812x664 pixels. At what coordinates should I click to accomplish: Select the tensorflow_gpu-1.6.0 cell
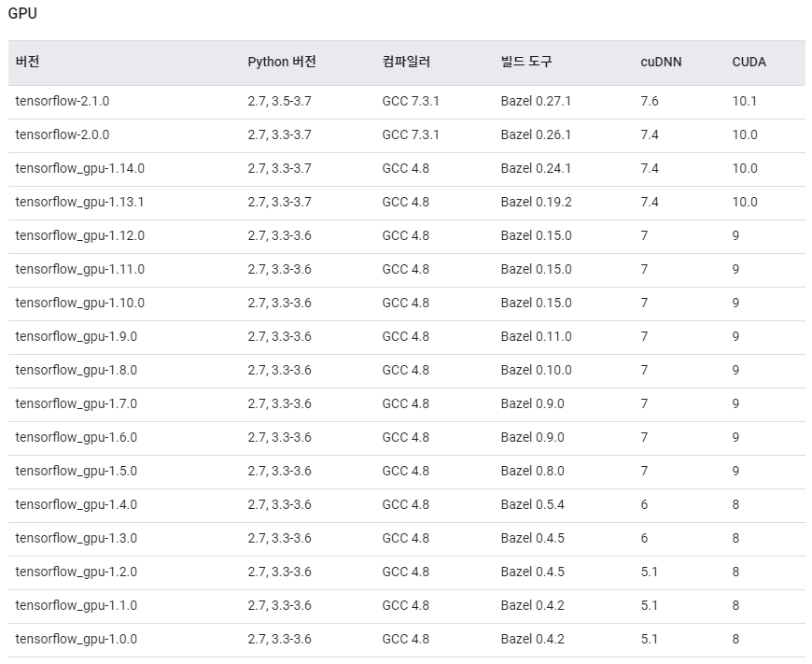[77, 437]
